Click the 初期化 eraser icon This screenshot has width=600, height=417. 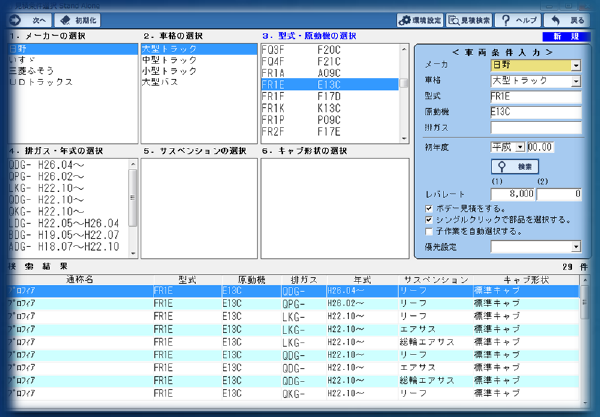pyautogui.click(x=65, y=20)
